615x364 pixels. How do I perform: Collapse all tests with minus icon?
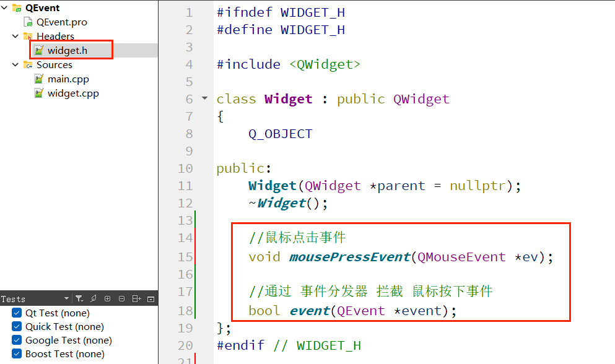pyautogui.click(x=121, y=299)
